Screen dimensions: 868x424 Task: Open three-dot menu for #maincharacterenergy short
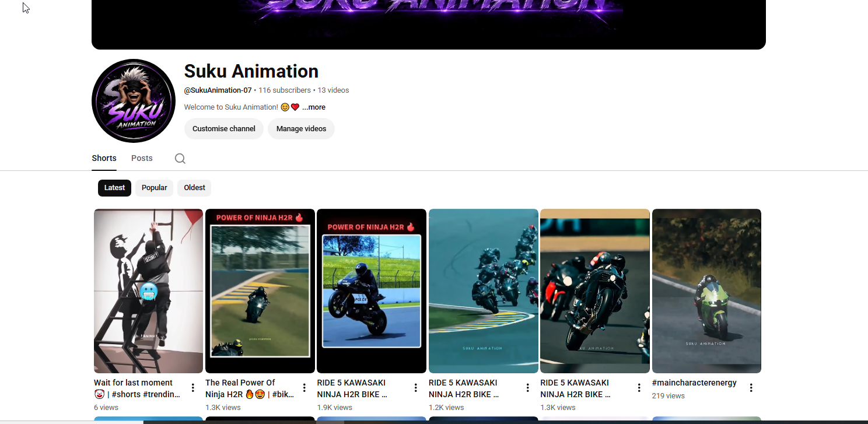point(751,388)
